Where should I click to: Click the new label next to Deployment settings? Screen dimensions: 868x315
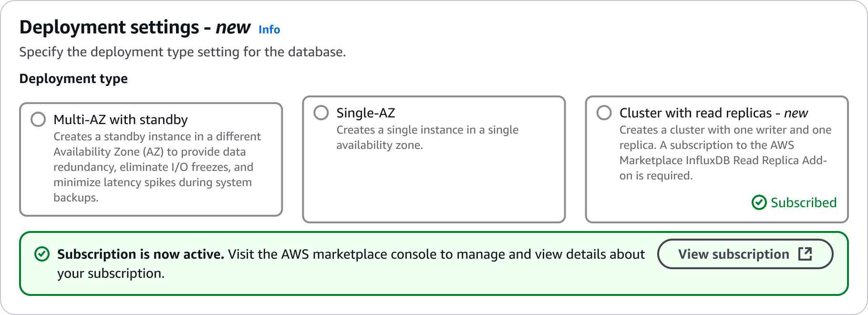click(x=232, y=27)
